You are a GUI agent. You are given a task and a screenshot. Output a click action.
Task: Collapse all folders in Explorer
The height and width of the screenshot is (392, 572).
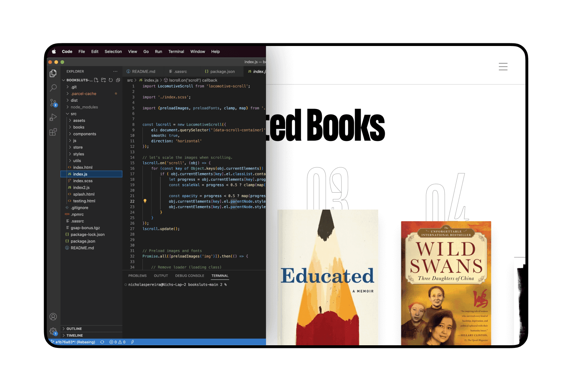118,80
